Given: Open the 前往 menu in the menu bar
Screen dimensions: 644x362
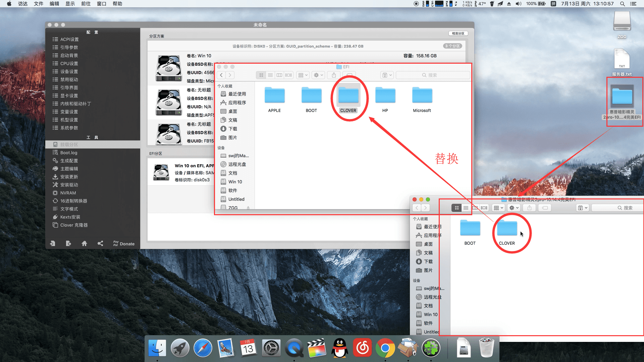Looking at the screenshot, I should pyautogui.click(x=86, y=4).
